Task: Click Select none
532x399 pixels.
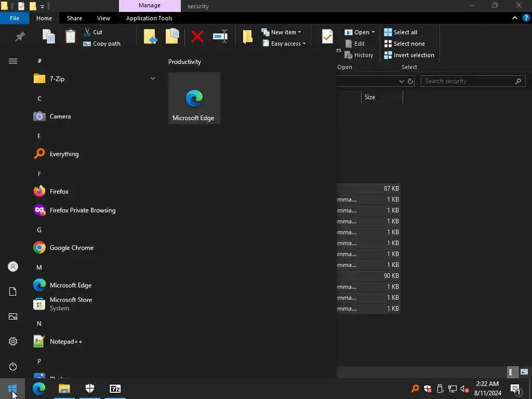Action: tap(404, 44)
